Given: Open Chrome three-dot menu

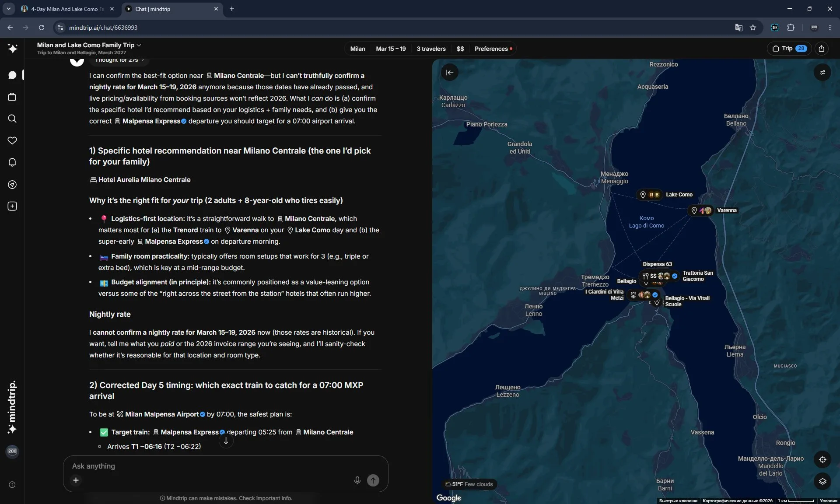Looking at the screenshot, I should [x=830, y=28].
